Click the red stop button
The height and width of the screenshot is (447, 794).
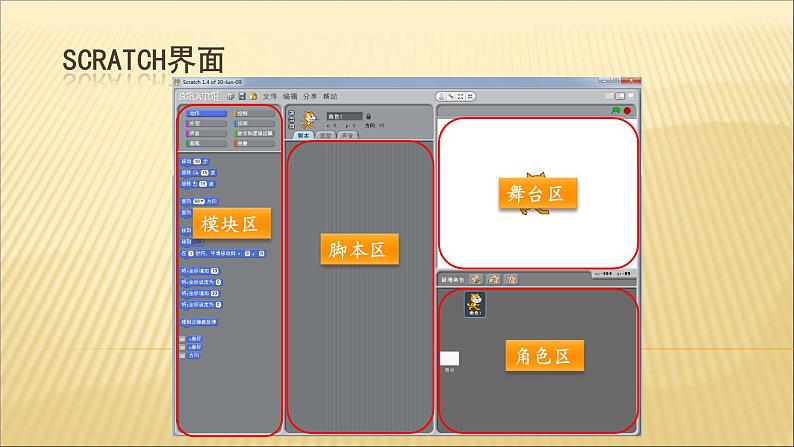tap(627, 110)
